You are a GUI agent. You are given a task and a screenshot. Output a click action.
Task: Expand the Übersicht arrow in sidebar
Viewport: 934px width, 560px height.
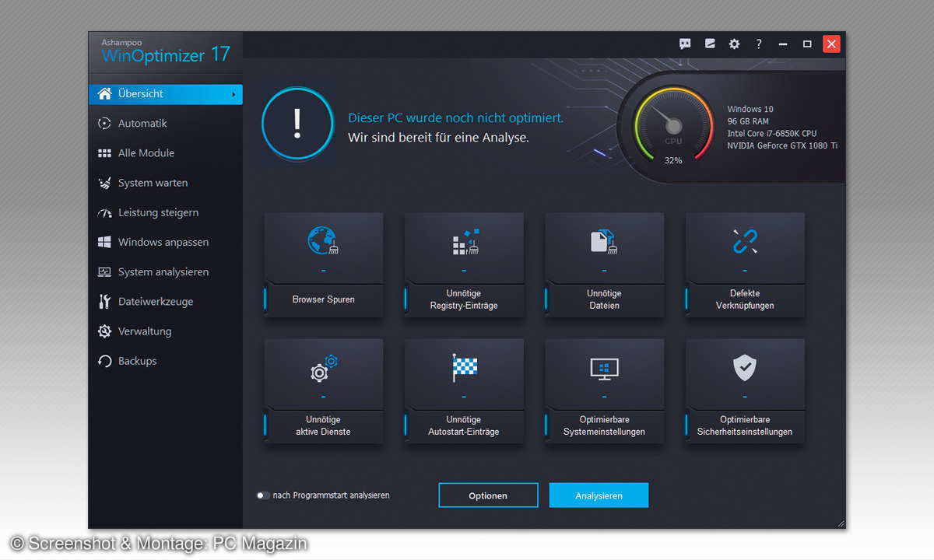[233, 94]
